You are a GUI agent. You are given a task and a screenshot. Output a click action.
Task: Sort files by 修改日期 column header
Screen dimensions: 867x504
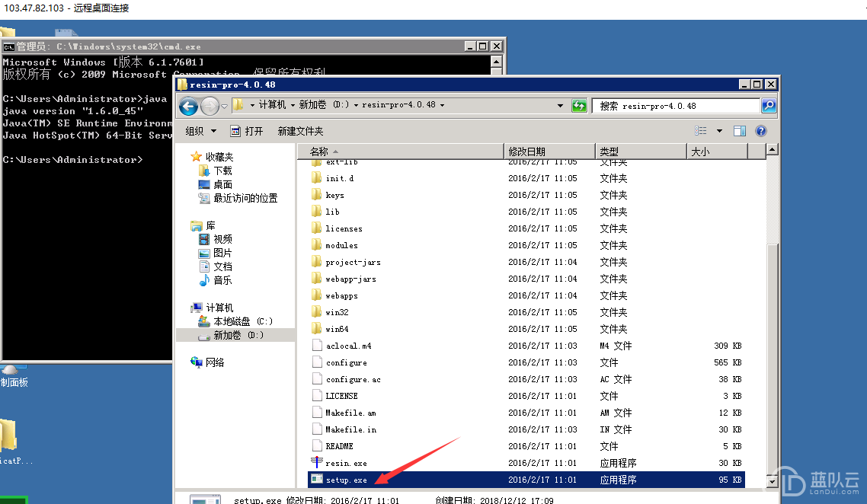549,152
